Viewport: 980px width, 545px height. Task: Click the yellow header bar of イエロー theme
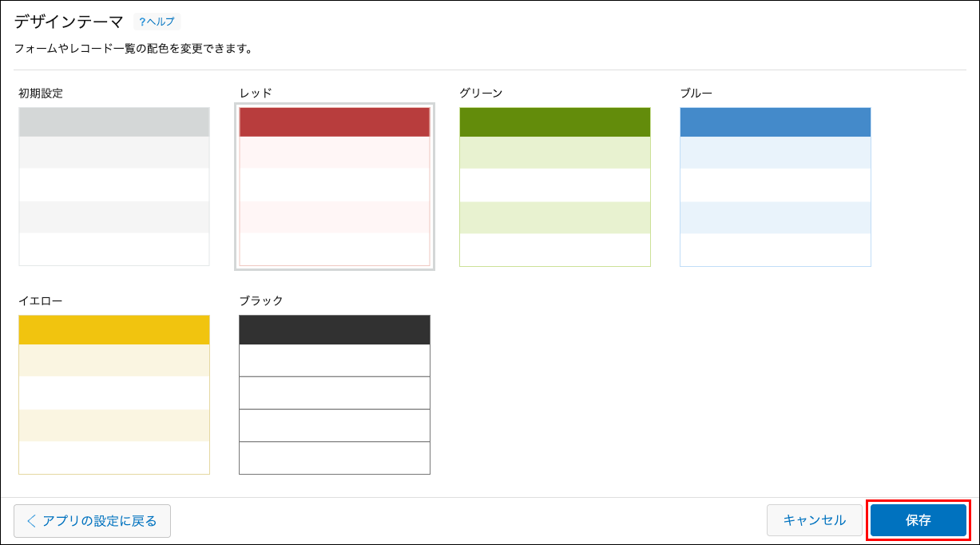click(x=114, y=330)
